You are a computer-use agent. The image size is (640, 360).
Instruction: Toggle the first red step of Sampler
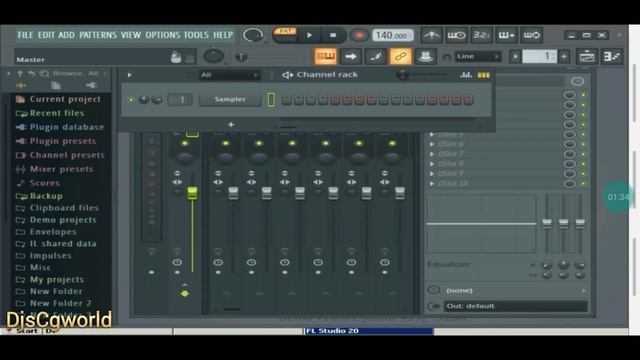coord(335,100)
